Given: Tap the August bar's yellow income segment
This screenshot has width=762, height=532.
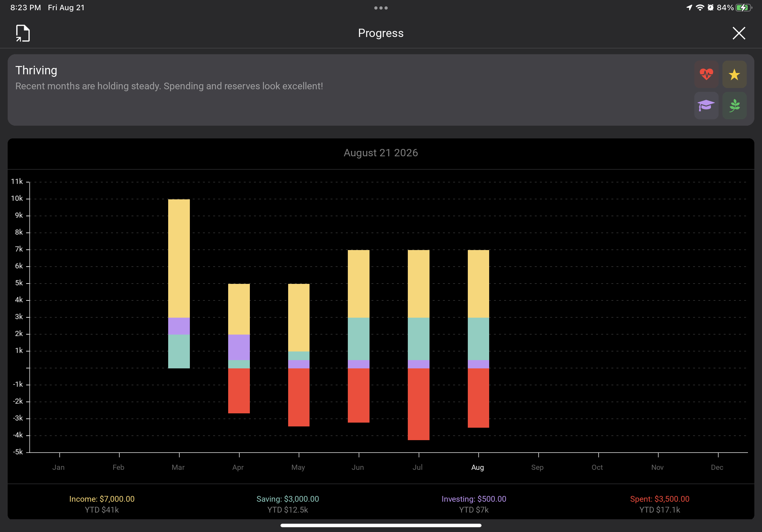Looking at the screenshot, I should (478, 284).
